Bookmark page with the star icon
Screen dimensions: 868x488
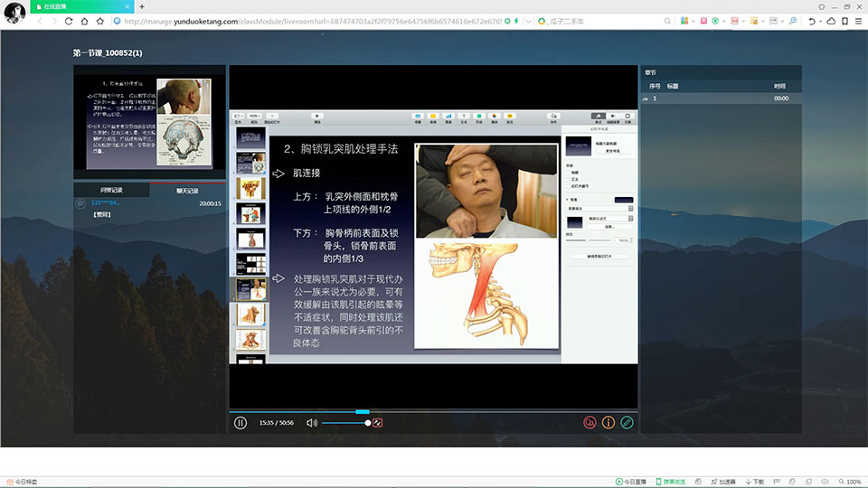100,21
